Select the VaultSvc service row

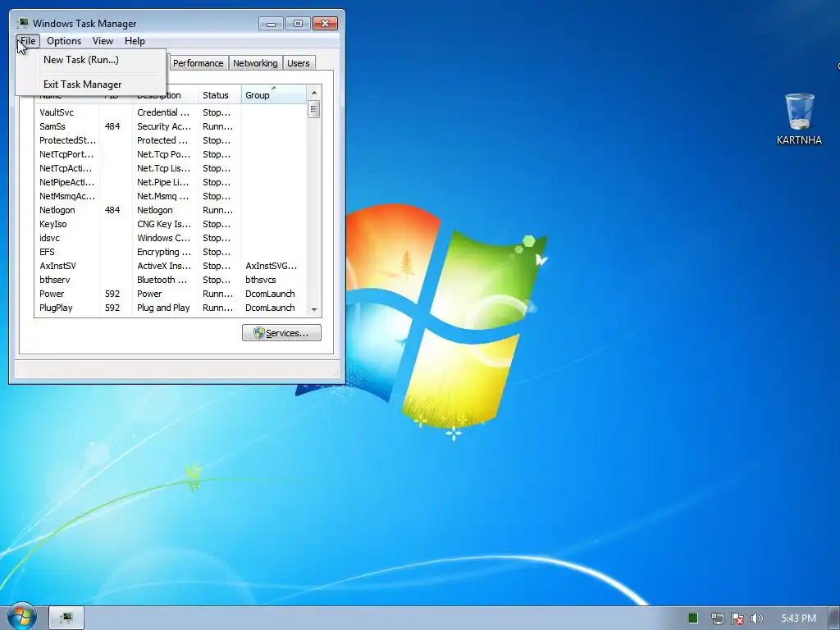[x=171, y=112]
